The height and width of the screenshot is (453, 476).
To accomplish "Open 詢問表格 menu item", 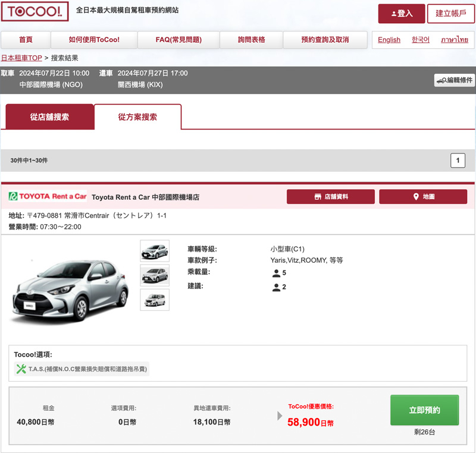I will point(251,40).
